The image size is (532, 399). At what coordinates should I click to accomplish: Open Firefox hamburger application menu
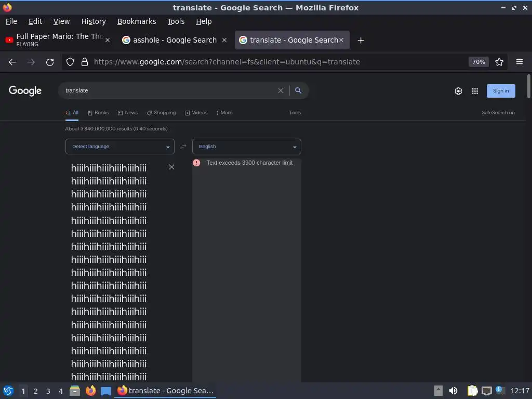520,62
